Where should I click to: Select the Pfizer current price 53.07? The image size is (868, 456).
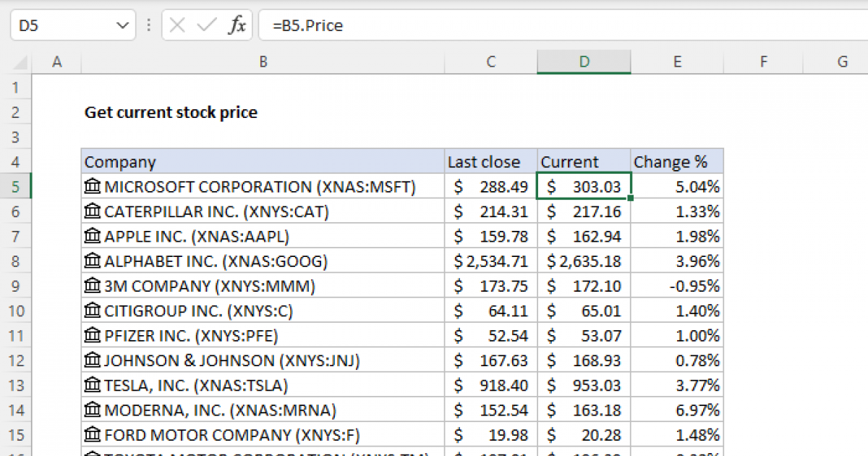pos(584,336)
